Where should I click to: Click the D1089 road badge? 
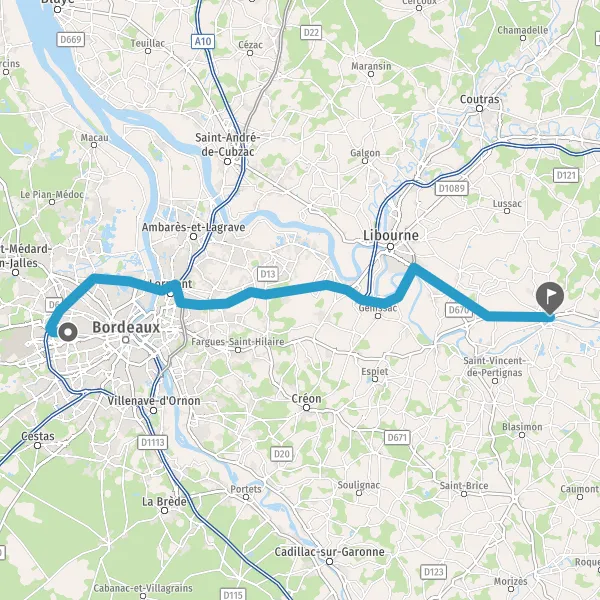(x=452, y=188)
